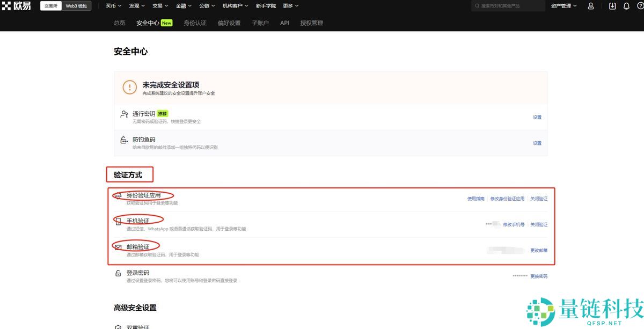Screen dimensions: 644x329
Task: Click 更换密码 to change login password
Action: pyautogui.click(x=538, y=276)
